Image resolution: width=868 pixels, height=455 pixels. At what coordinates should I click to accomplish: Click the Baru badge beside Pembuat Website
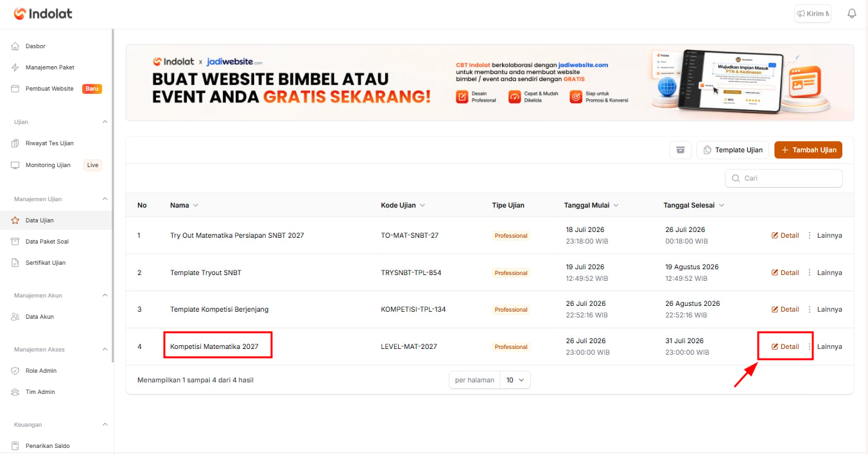coord(92,89)
